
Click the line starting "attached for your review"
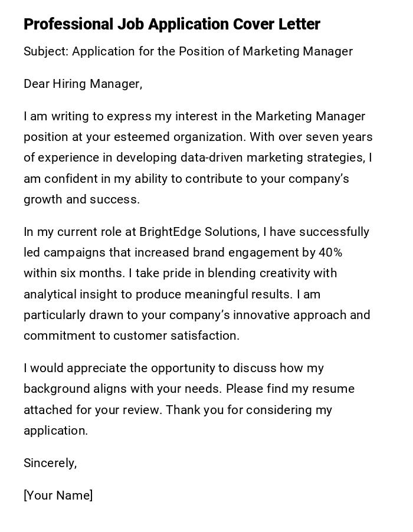178,410
